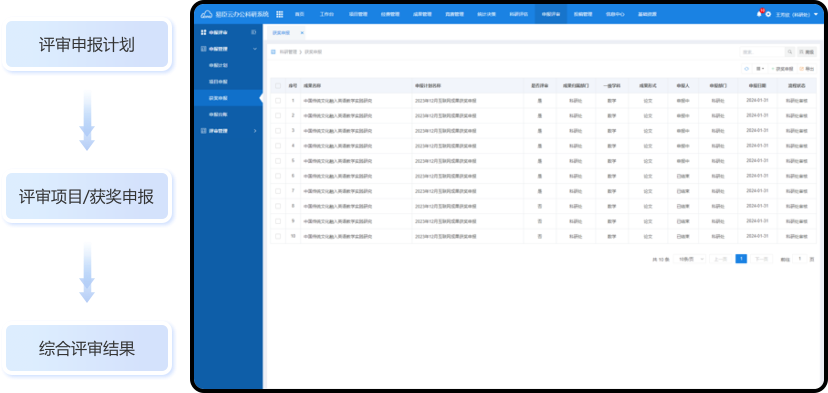Click the blue refresh icon above table
This screenshot has height=393, width=828.
(x=747, y=69)
